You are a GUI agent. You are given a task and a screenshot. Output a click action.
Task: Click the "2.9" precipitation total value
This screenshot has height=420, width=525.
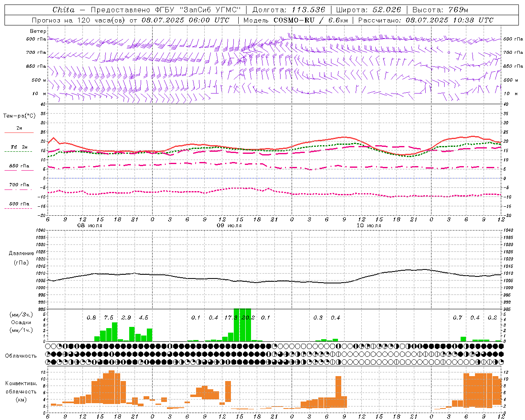click(126, 318)
